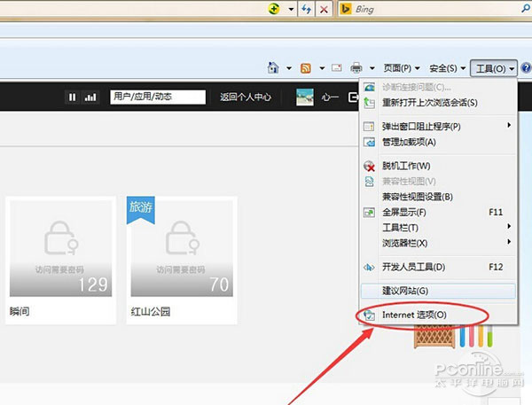This screenshot has width=532, height=405.
Task: Click the user avatar thumbnail
Action: point(305,97)
